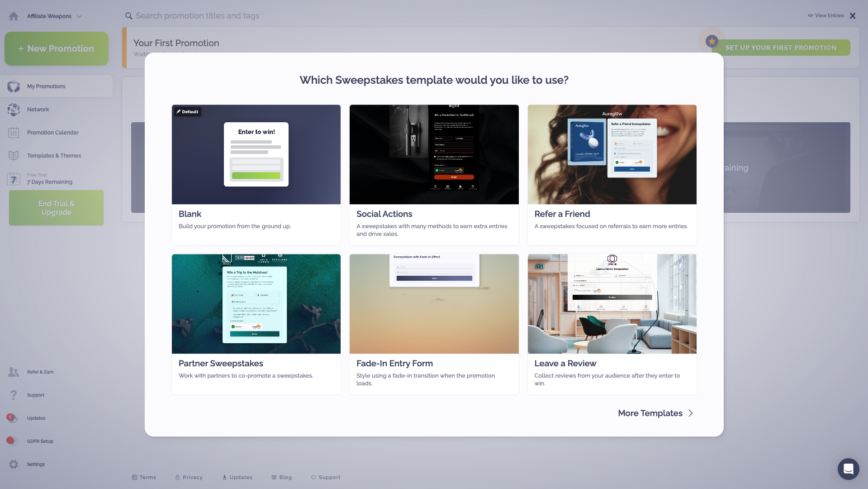Toggle View Entries eye option
Image resolution: width=868 pixels, height=489 pixels.
tap(826, 16)
